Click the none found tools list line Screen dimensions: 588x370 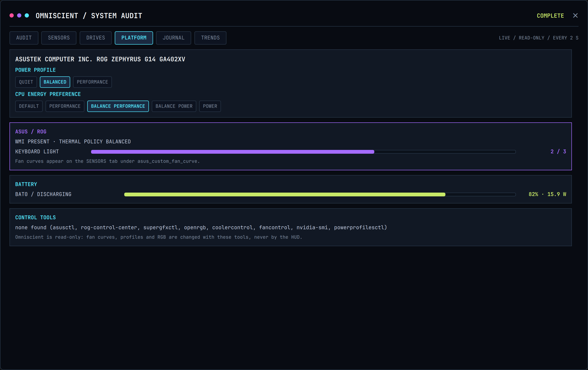(x=201, y=228)
